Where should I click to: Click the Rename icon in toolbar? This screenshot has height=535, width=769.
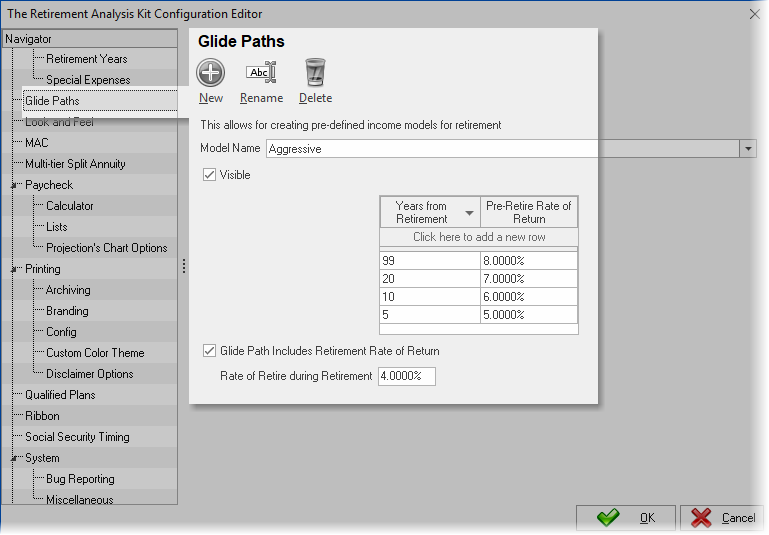[x=261, y=73]
